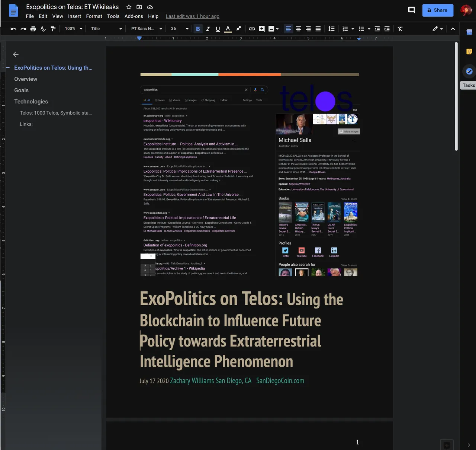476x450 pixels.
Task: Jump to Overview in outline
Action: tap(26, 79)
